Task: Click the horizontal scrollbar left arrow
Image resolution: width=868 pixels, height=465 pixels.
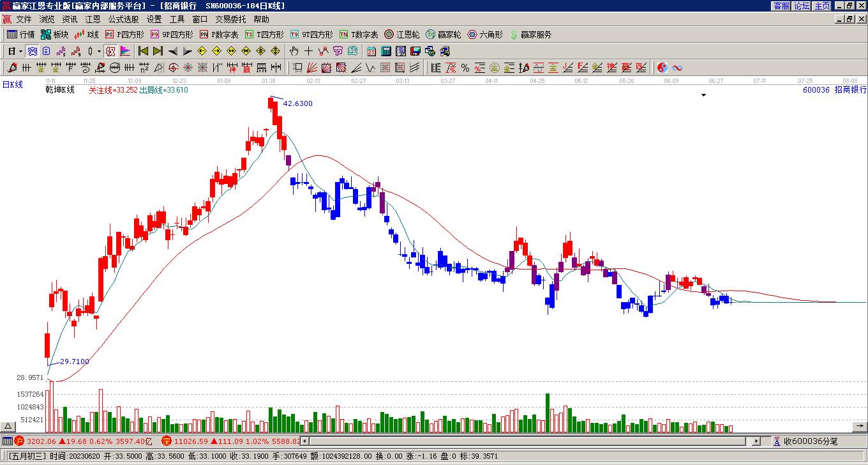Action: (x=304, y=441)
